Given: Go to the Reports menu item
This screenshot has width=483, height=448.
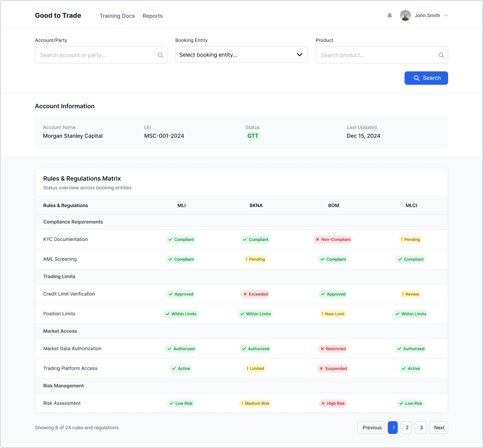Looking at the screenshot, I should click(x=153, y=16).
